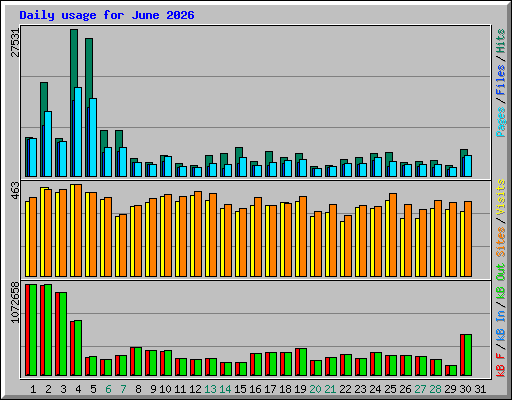Click day 2 on the x-axis
The image size is (512, 400).
click(x=48, y=389)
